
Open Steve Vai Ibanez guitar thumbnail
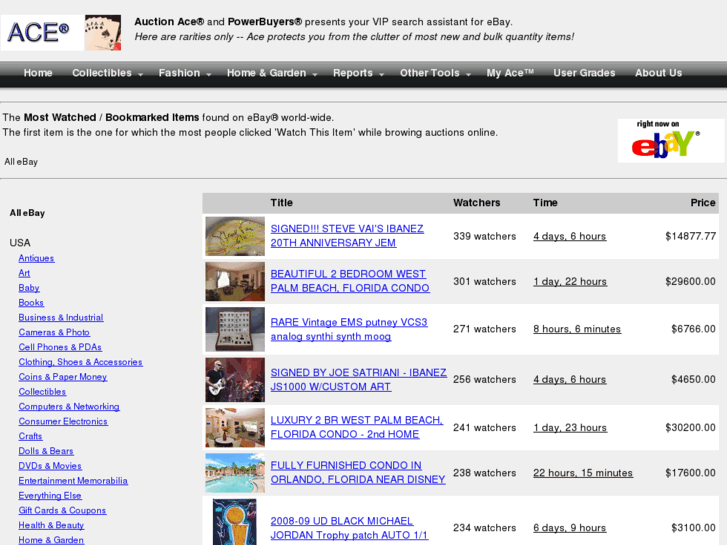click(235, 236)
